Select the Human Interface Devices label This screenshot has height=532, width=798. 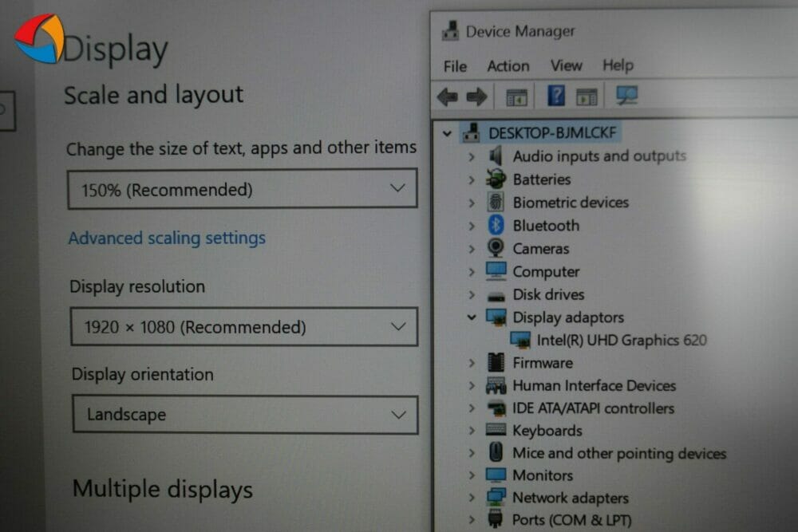point(594,385)
